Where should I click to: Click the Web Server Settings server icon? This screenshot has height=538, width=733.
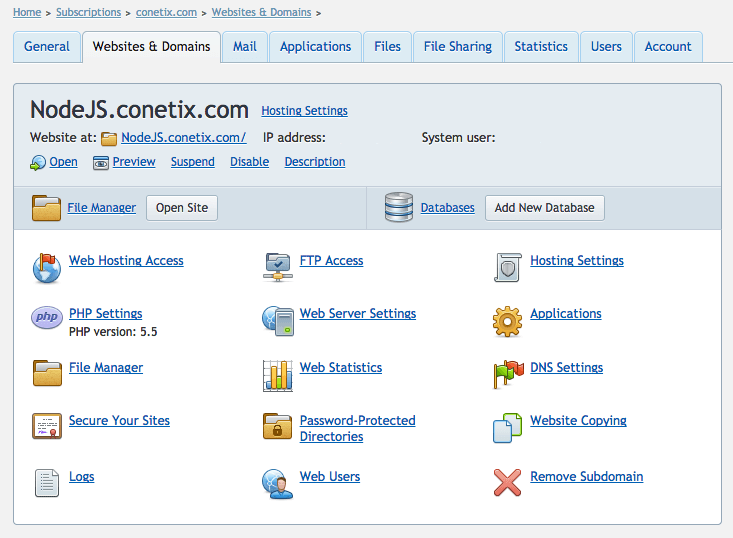tap(278, 321)
